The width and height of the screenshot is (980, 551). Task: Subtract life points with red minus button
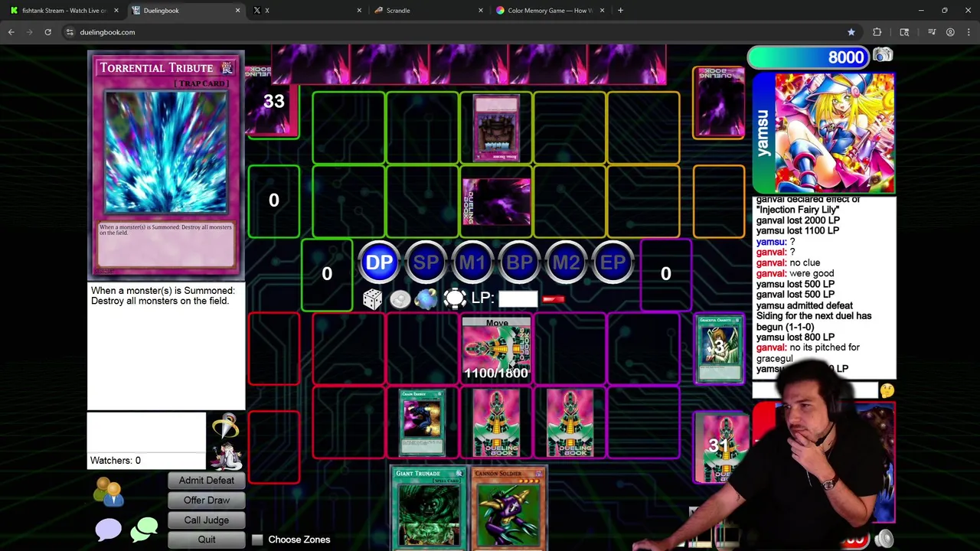(553, 300)
